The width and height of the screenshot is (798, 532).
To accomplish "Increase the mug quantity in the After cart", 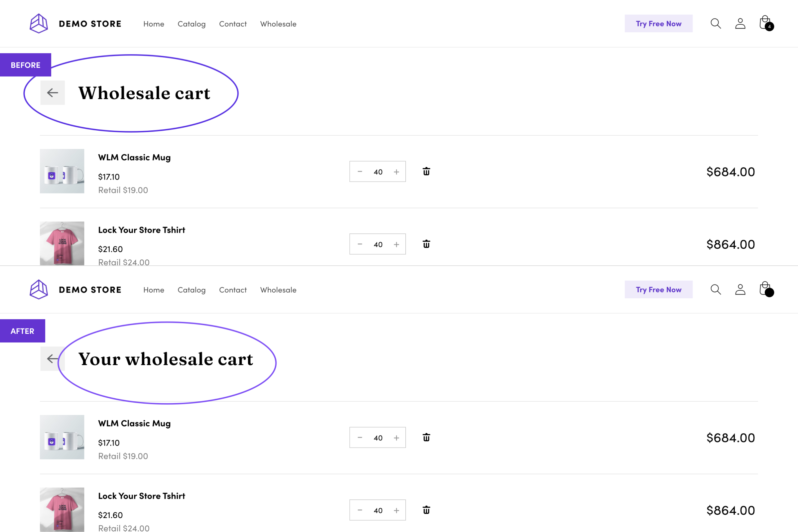I will tap(396, 438).
